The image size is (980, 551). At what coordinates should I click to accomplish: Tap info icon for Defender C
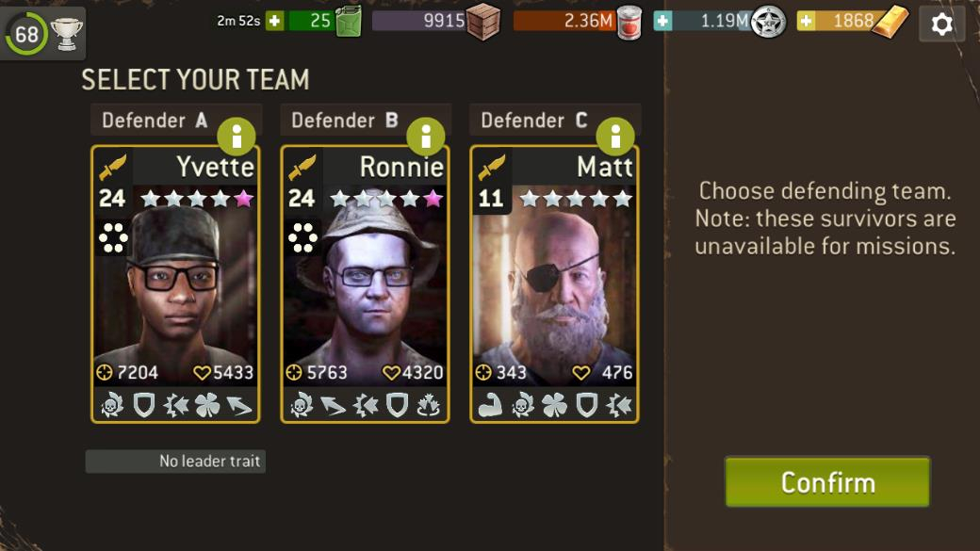click(x=615, y=137)
